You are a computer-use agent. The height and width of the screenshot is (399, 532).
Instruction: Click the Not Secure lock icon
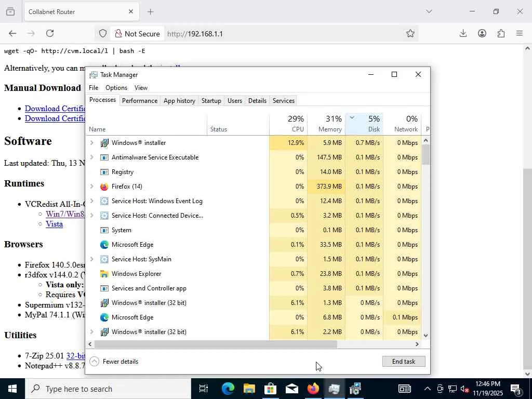coord(118,34)
